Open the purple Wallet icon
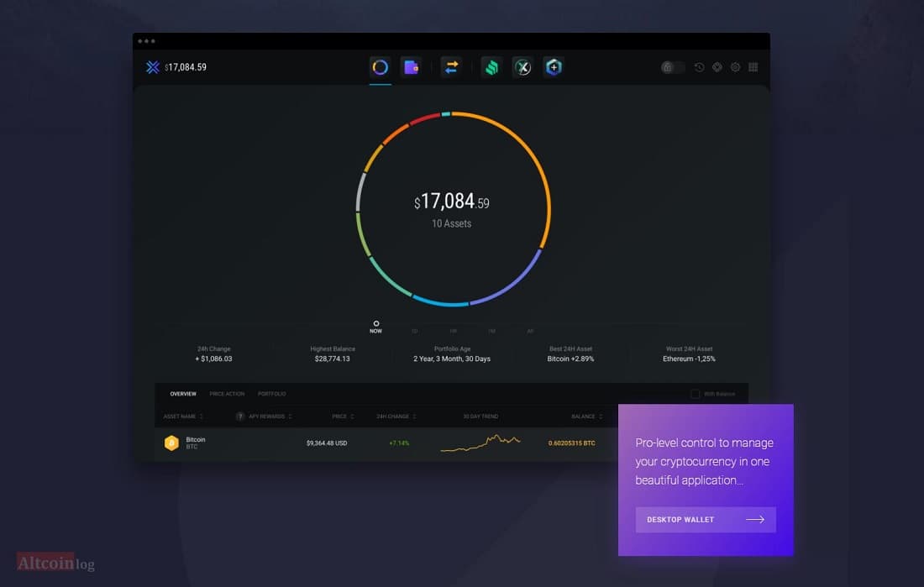This screenshot has height=587, width=924. (x=411, y=67)
